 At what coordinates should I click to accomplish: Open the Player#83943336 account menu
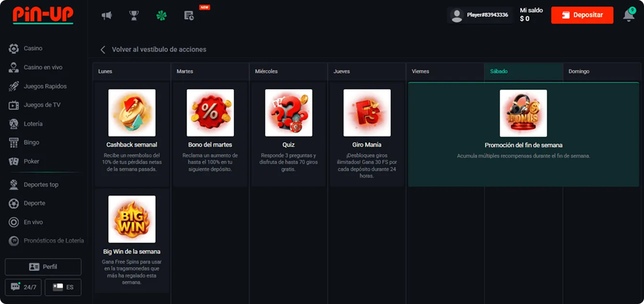pos(487,15)
